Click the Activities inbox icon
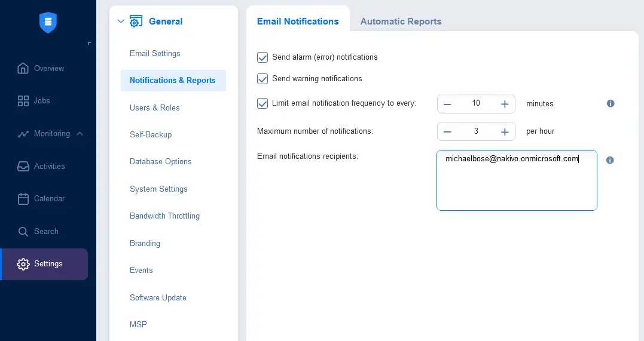Image resolution: width=644 pixels, height=341 pixels. [x=23, y=166]
